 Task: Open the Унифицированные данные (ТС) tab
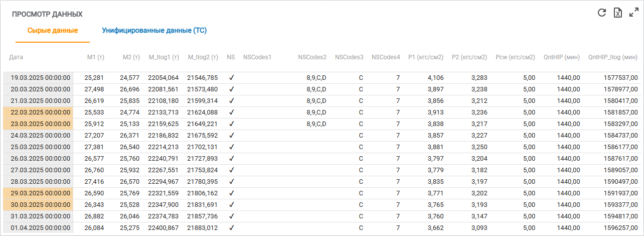tap(154, 31)
